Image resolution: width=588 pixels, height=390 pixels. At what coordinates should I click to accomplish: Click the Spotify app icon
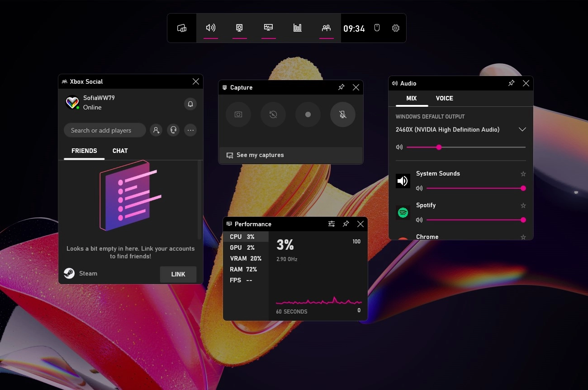coord(403,212)
